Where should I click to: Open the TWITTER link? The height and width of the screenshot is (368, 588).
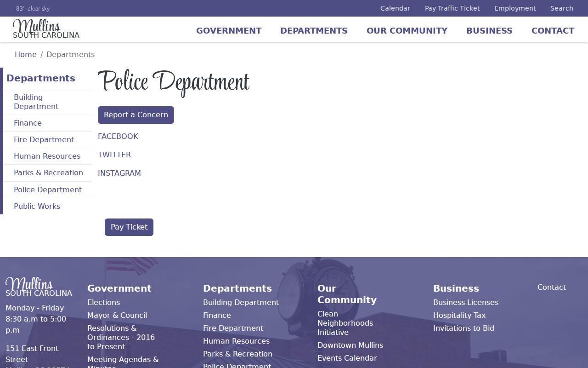114,155
